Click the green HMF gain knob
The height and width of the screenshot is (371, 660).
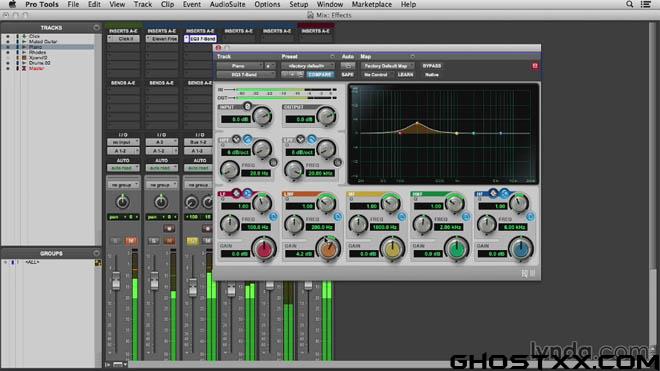click(457, 249)
